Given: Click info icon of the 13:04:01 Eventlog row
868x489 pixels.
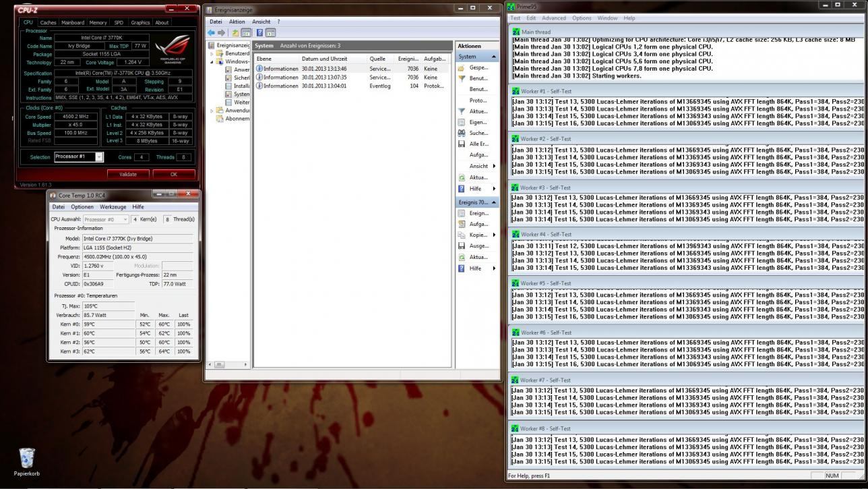Looking at the screenshot, I should click(259, 86).
